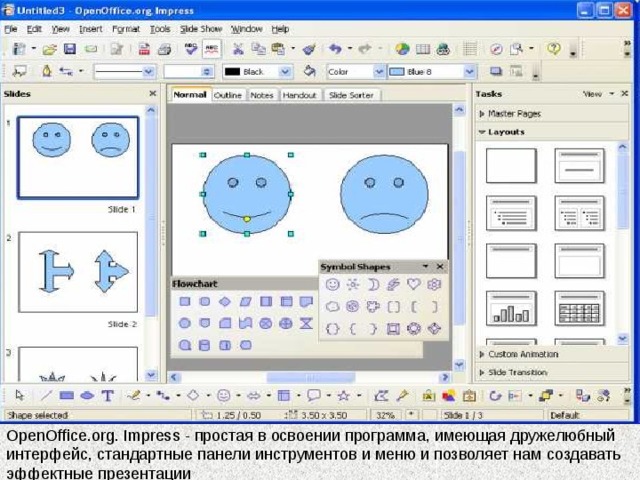
Task: Run the spellcheck icon in the toolbar
Action: 191,49
